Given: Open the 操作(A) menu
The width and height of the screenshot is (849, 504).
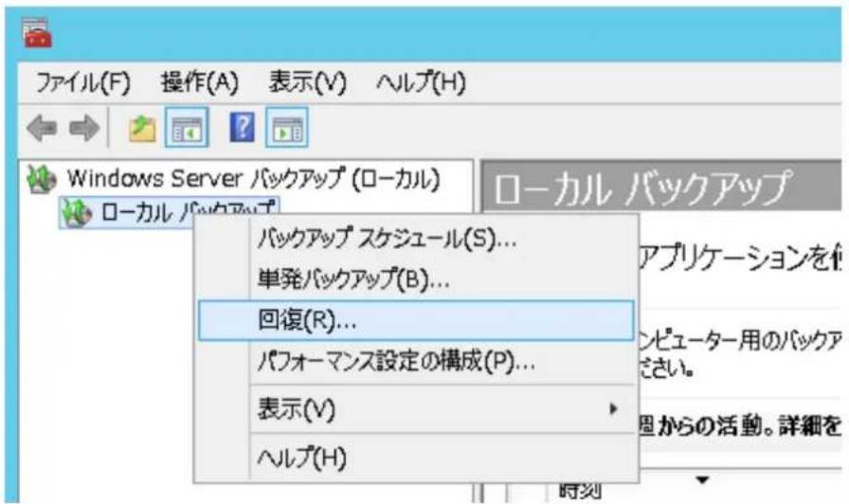Looking at the screenshot, I should (x=200, y=82).
